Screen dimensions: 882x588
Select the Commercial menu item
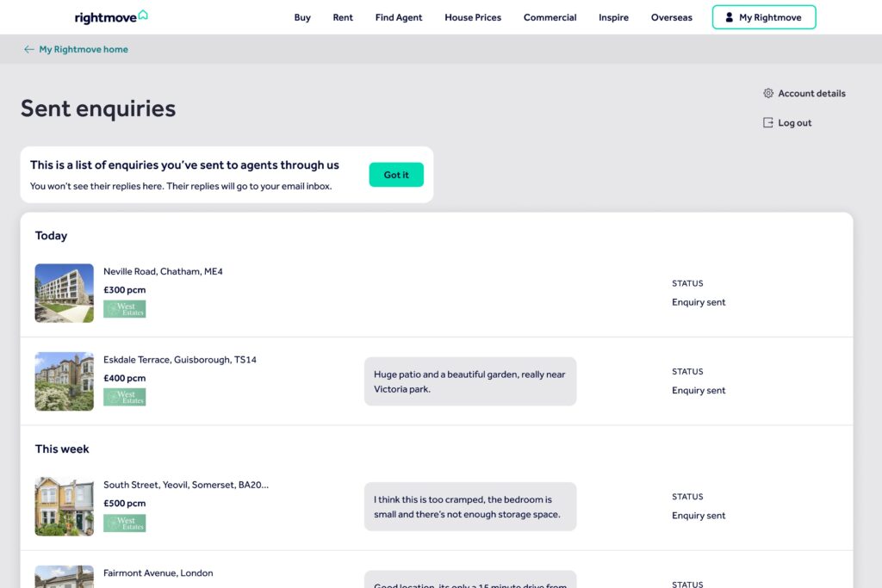(x=550, y=17)
